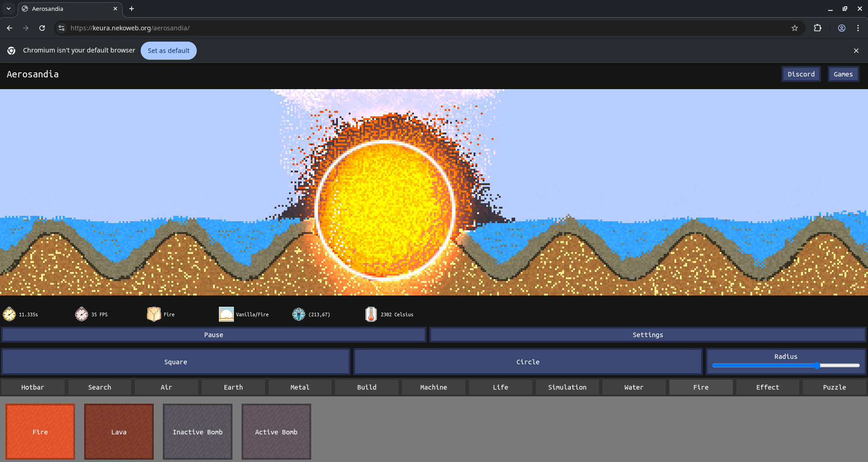Click the stopwatch elapsed-time icon
The image size is (868, 462).
9,314
